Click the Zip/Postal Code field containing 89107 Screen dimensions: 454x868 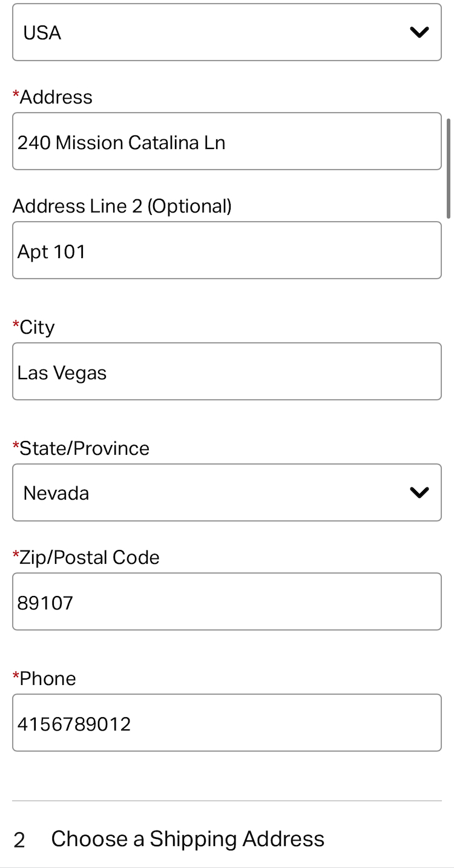tap(226, 602)
